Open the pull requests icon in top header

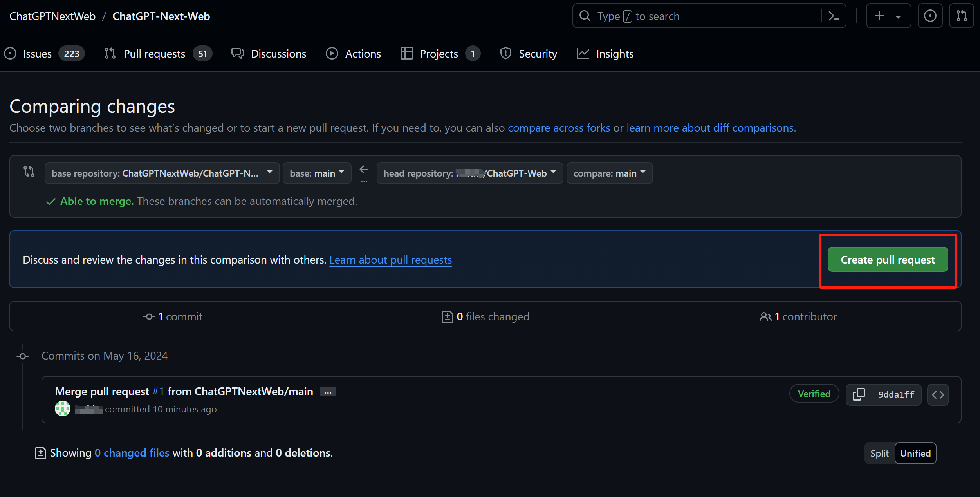pos(961,16)
